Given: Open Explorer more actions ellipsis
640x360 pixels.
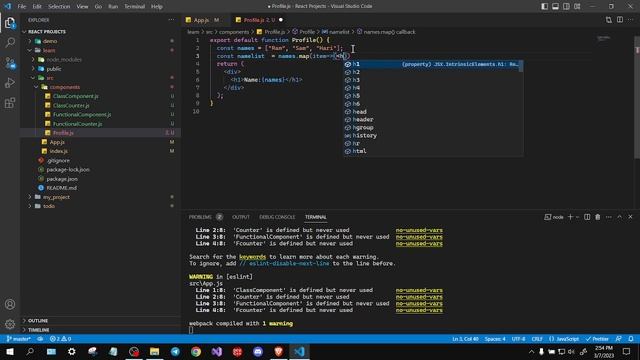Looking at the screenshot, I should 171,20.
